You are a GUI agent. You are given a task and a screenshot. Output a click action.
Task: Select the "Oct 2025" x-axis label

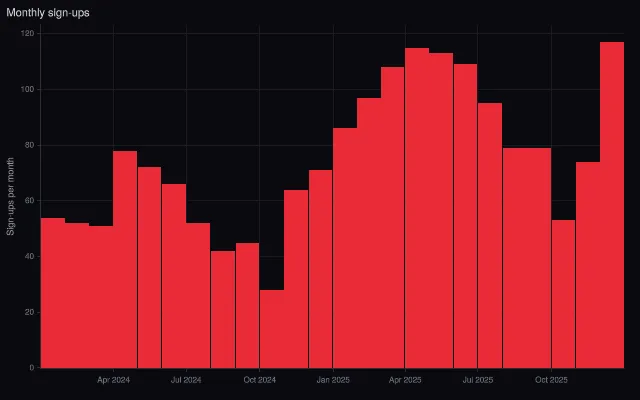(551, 380)
